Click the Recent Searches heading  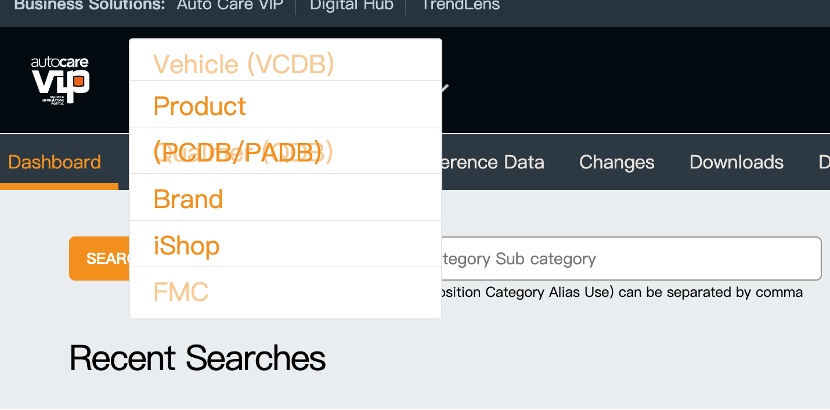click(x=197, y=358)
